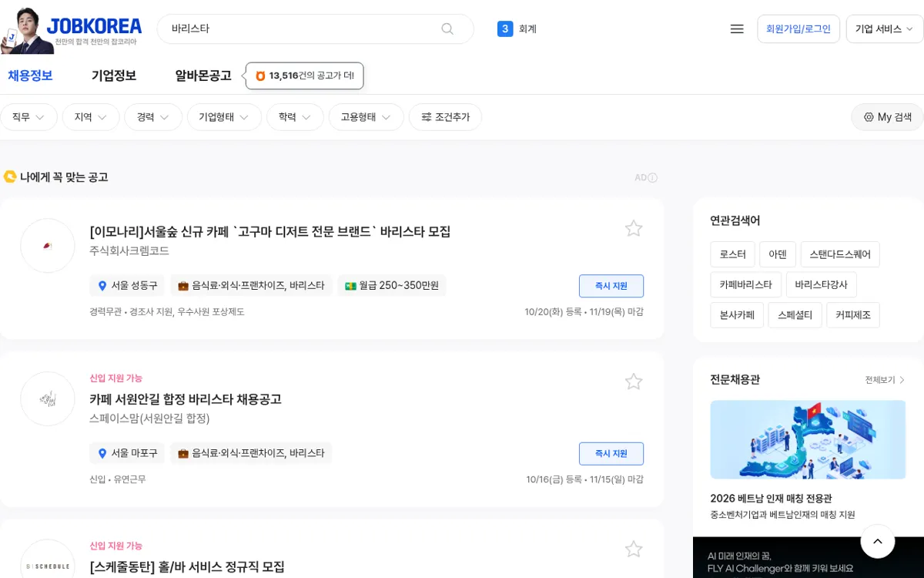Bookmark the 이모나리 서울숲 job with star
The height and width of the screenshot is (578, 924).
634,228
